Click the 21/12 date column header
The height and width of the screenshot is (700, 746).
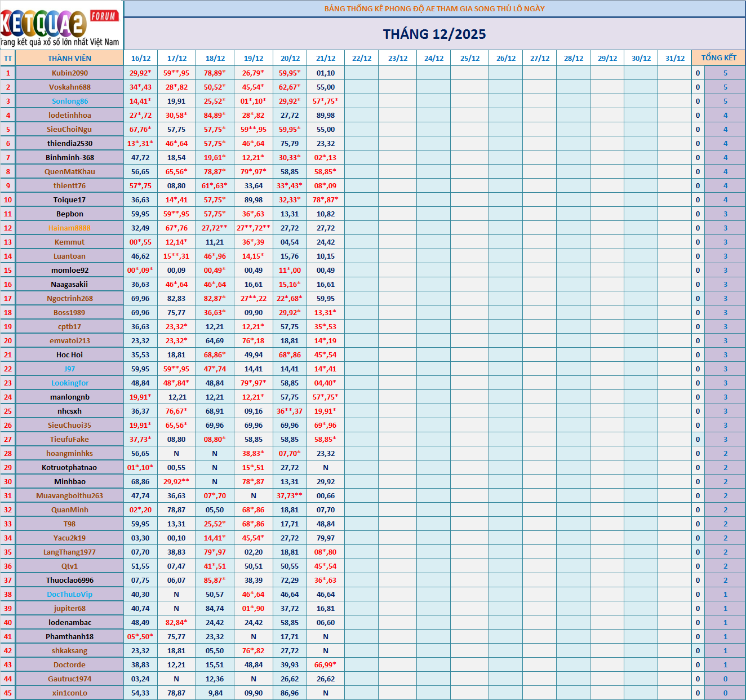pyautogui.click(x=326, y=58)
